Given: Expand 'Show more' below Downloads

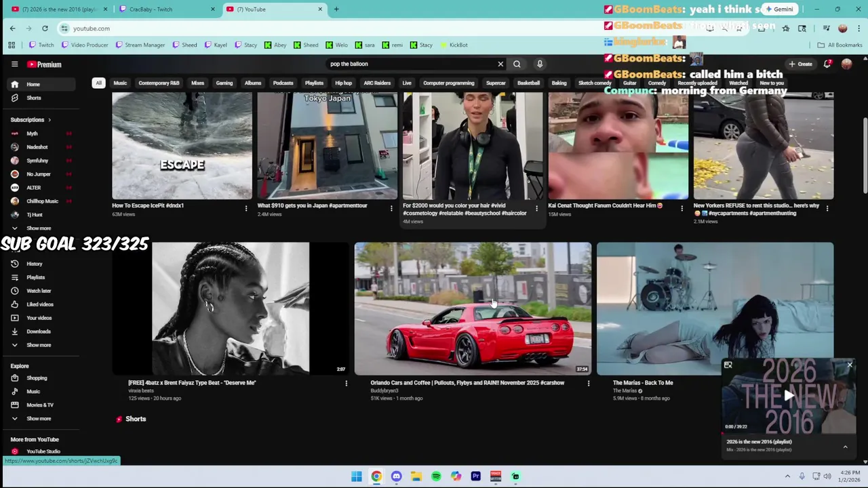Looking at the screenshot, I should [41, 345].
